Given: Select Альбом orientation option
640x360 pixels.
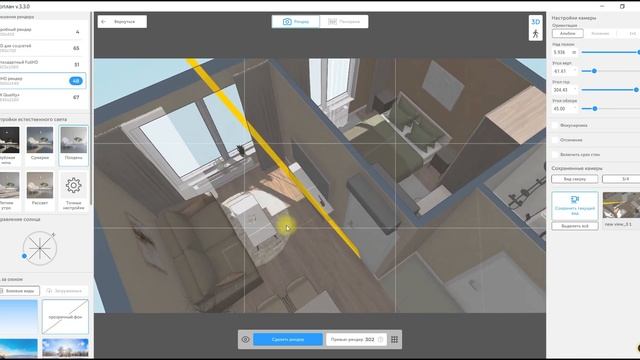Looking at the screenshot, I should coord(567,33).
